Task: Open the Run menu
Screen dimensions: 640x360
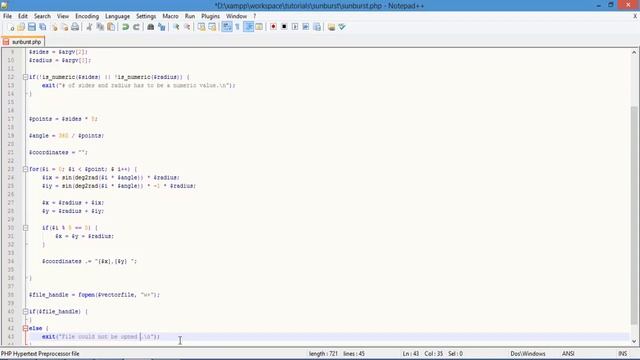Action: [190, 16]
